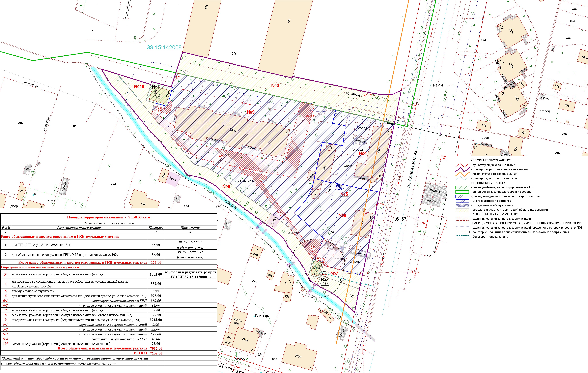This screenshot has height=373, width=588.
Task: Click the кан.0-5 canal label
Action: 230,205
